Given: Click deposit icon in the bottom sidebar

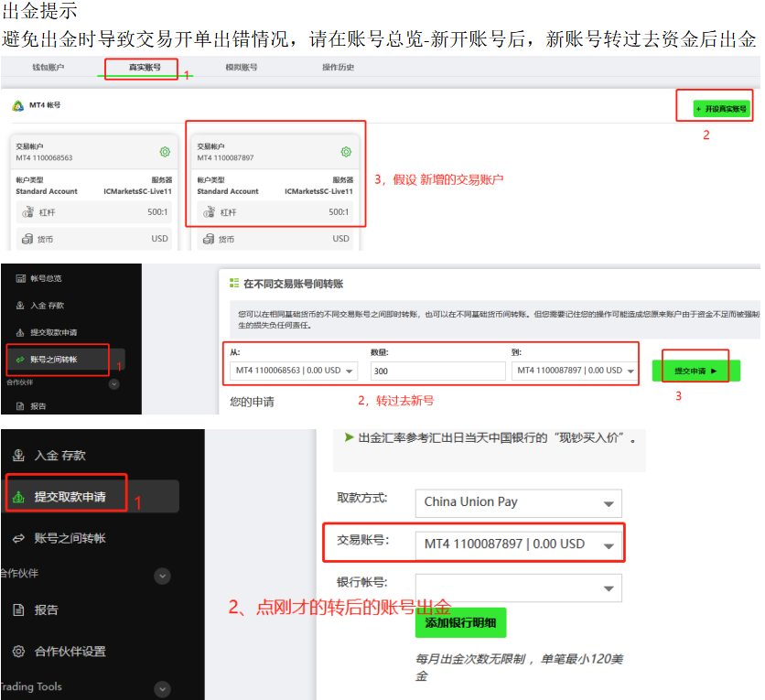Looking at the screenshot, I should (x=18, y=455).
